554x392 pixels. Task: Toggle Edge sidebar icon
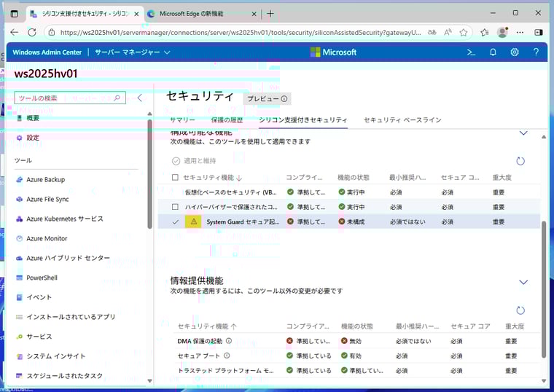tap(539, 33)
